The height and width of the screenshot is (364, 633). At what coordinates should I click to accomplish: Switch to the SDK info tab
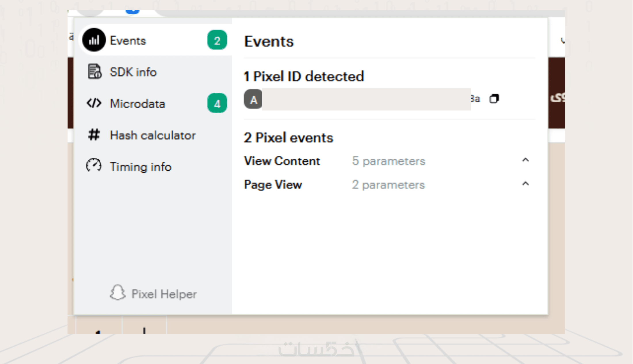tap(133, 72)
